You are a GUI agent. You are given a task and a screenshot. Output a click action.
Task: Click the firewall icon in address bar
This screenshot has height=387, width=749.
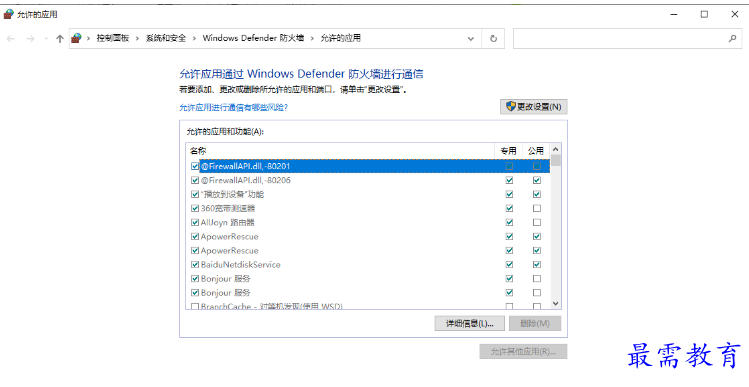tap(76, 38)
